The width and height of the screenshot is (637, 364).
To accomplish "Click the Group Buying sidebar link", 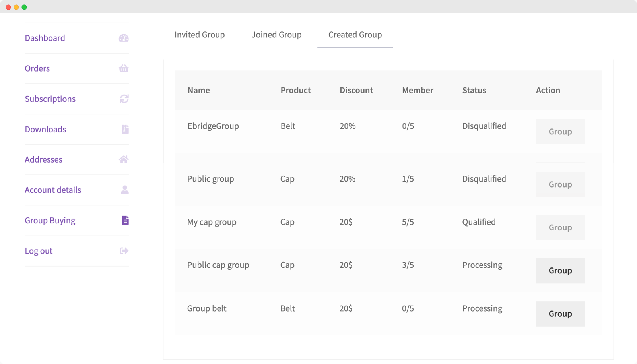I will [x=50, y=220].
